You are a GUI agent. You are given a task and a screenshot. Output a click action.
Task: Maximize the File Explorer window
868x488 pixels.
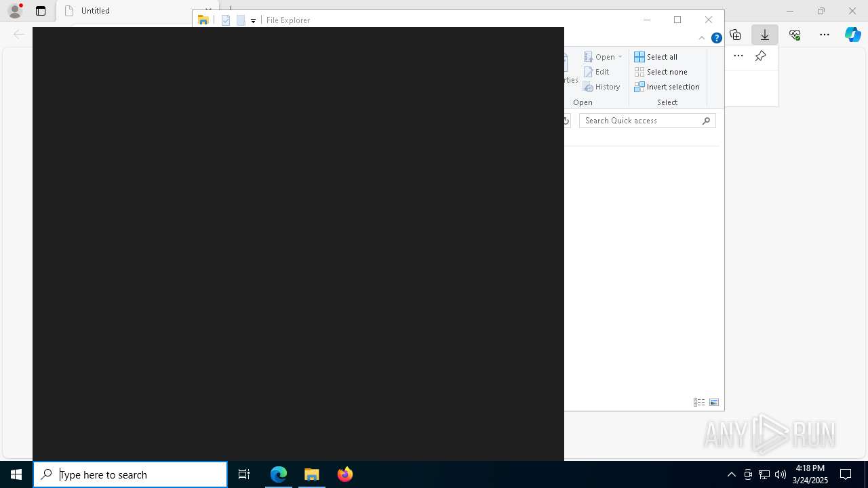677,20
